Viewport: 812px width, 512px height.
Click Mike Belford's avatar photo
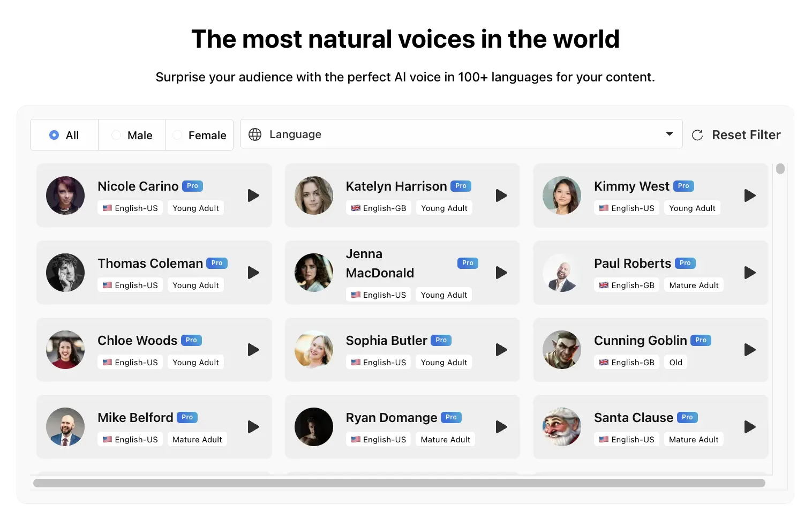65,427
